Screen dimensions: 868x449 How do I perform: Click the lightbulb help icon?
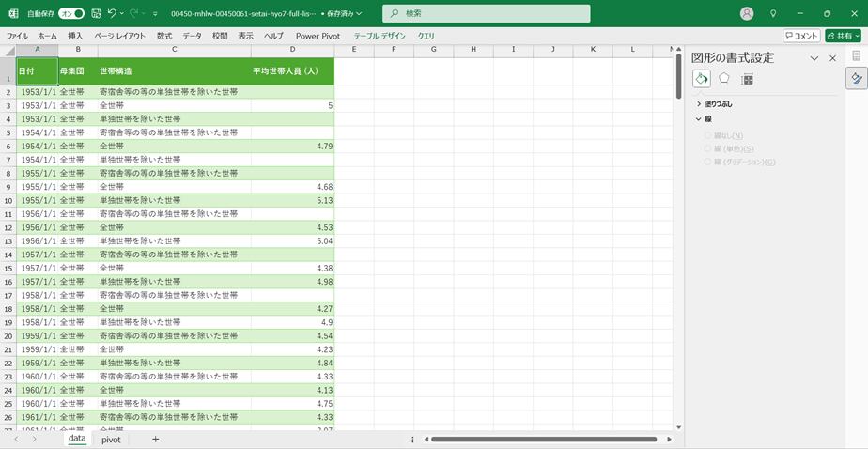click(773, 14)
